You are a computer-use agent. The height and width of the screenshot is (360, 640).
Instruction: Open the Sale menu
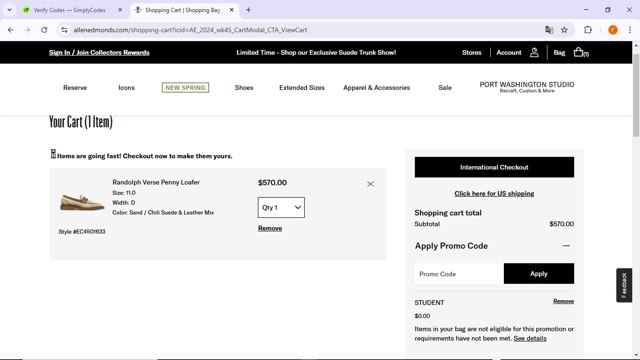tap(445, 87)
